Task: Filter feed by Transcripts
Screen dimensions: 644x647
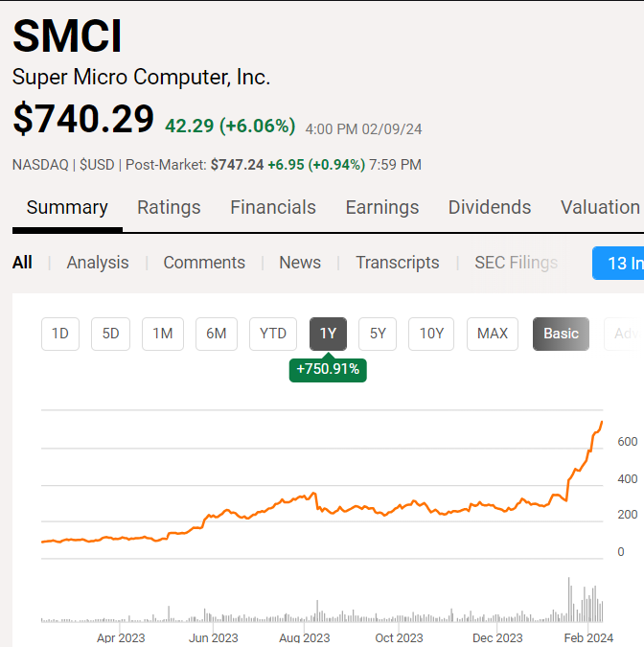Action: click(x=398, y=263)
